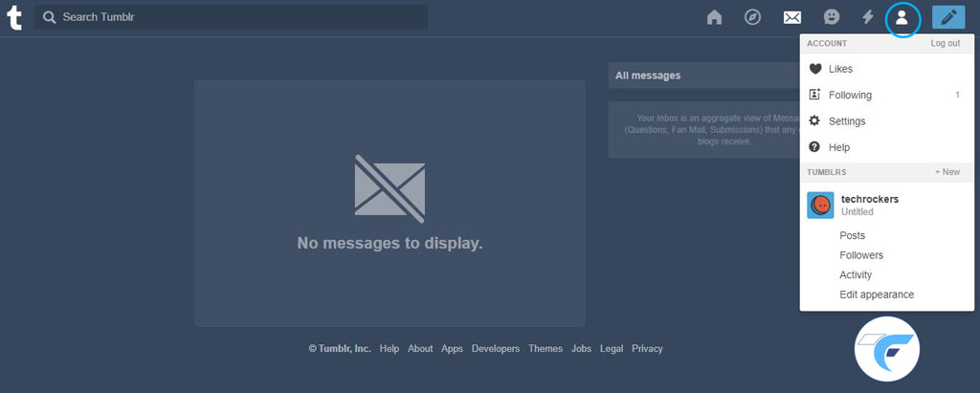The width and height of the screenshot is (980, 393).
Task: Click the Settings gear icon
Action: tap(814, 121)
